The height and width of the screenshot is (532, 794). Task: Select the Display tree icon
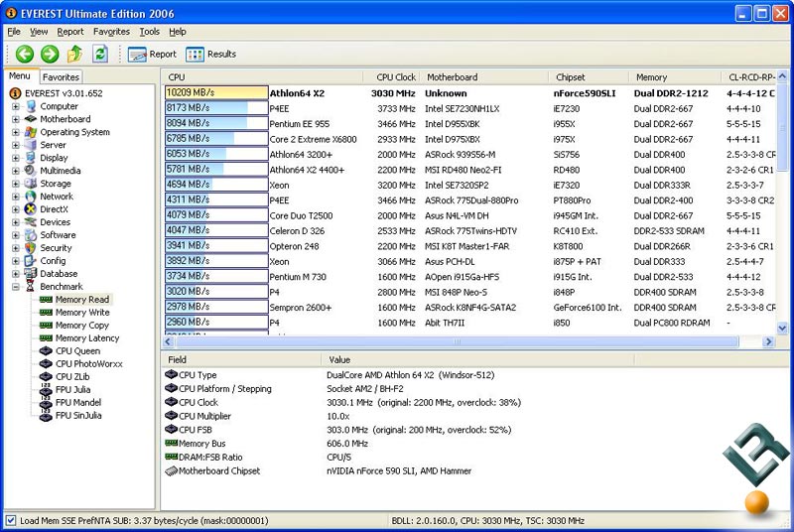click(31, 158)
